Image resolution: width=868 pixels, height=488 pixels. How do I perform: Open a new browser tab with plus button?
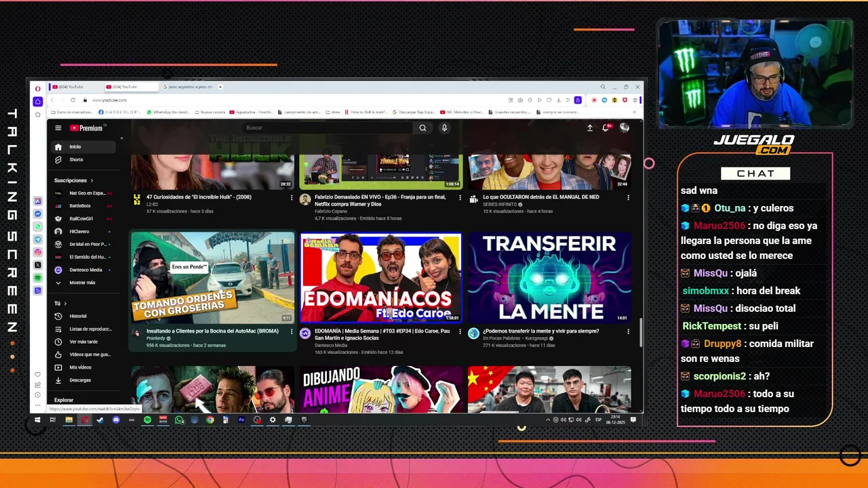pos(220,87)
